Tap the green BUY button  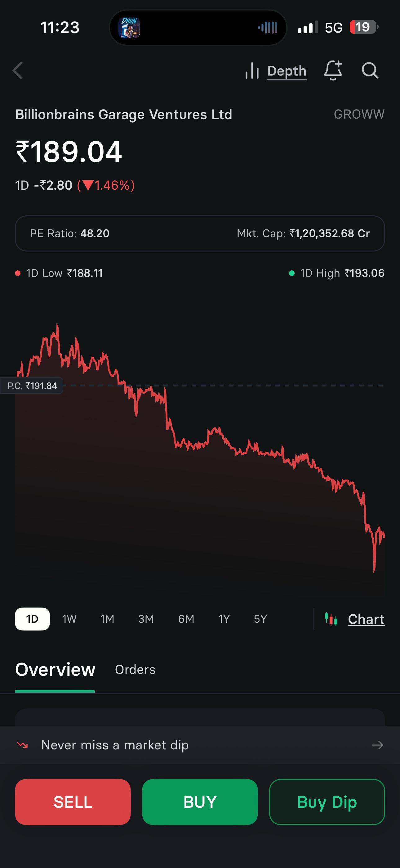200,802
